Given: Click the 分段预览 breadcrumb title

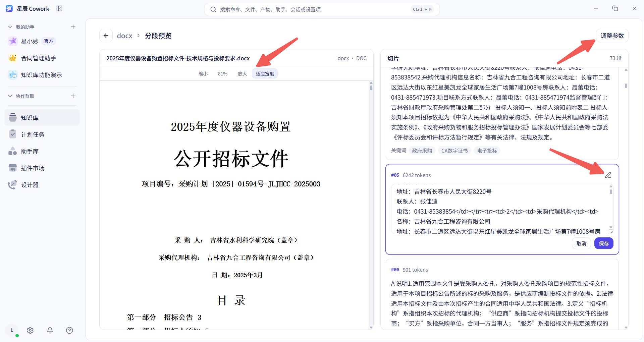Looking at the screenshot, I should [158, 36].
